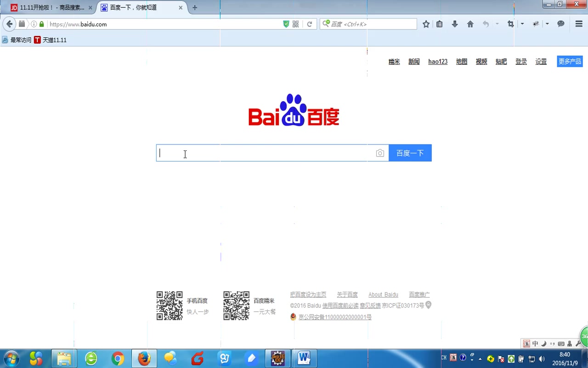
Task: Close the JD 11.11 tab
Action: [90, 8]
